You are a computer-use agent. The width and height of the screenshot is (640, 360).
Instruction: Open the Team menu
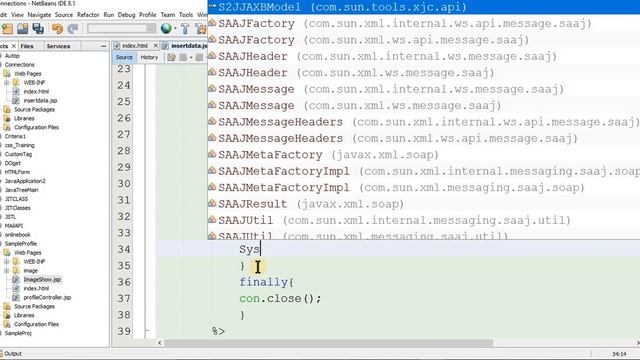point(167,15)
